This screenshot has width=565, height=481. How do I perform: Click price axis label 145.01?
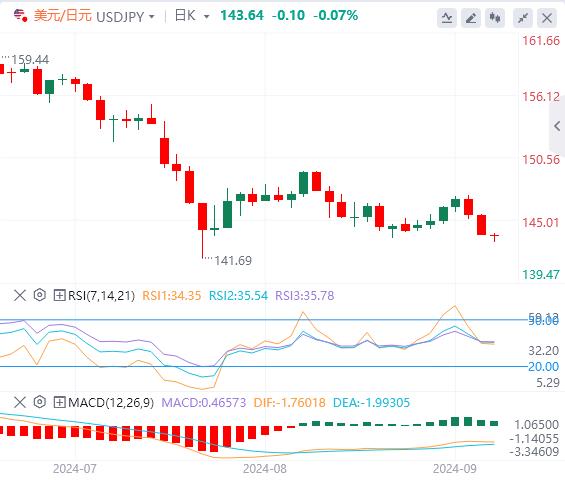(541, 222)
